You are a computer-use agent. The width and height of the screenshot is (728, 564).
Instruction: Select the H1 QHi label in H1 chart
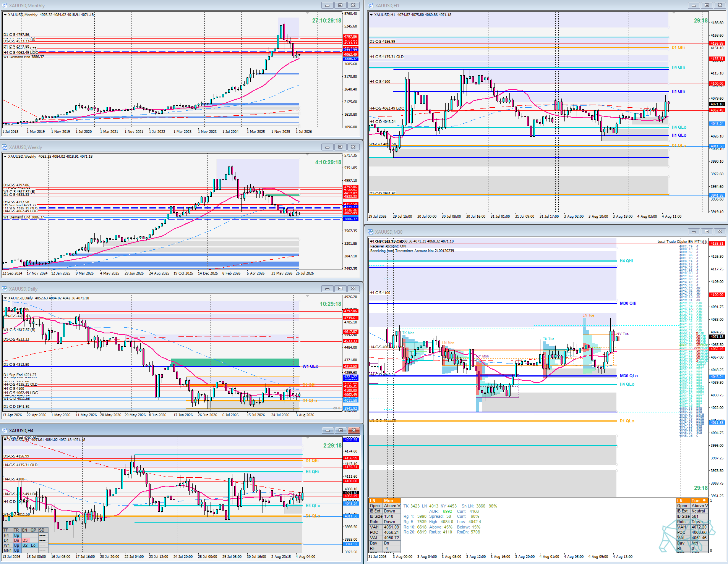pos(678,92)
